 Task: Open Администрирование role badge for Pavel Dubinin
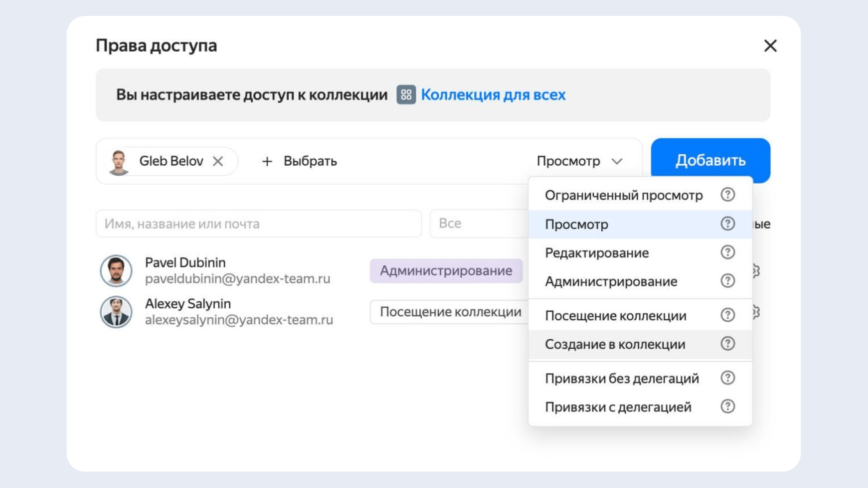446,271
